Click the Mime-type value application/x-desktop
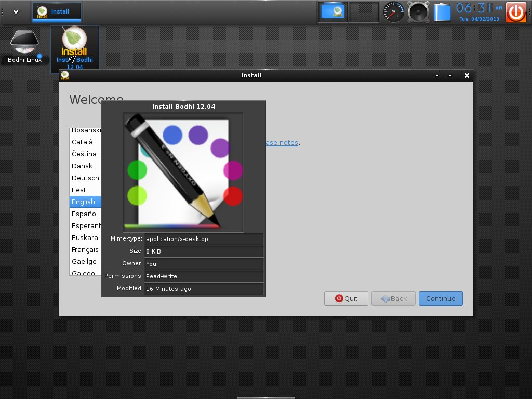The image size is (532, 399). coord(204,239)
